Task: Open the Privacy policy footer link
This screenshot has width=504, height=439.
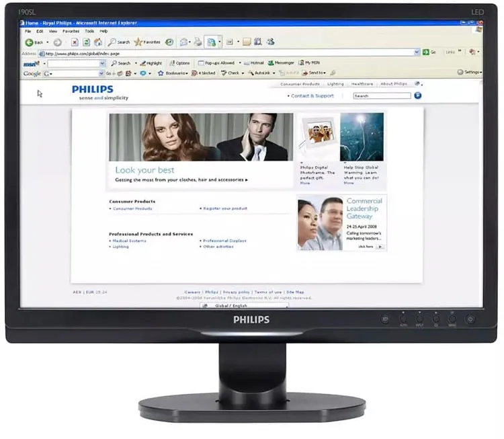Action: pyautogui.click(x=237, y=292)
